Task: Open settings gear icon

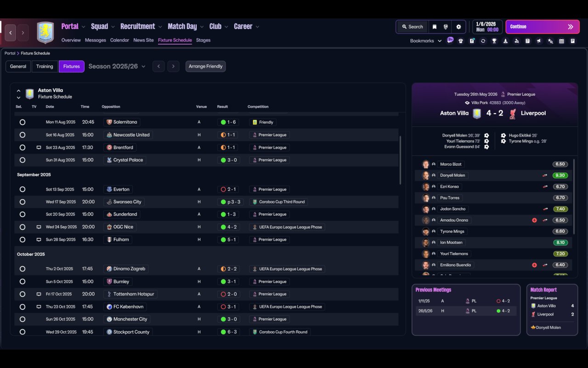Action: click(458, 27)
